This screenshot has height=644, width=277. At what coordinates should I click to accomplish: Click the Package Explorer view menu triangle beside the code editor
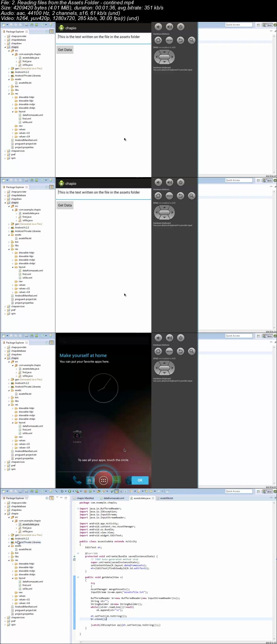(x=57, y=497)
